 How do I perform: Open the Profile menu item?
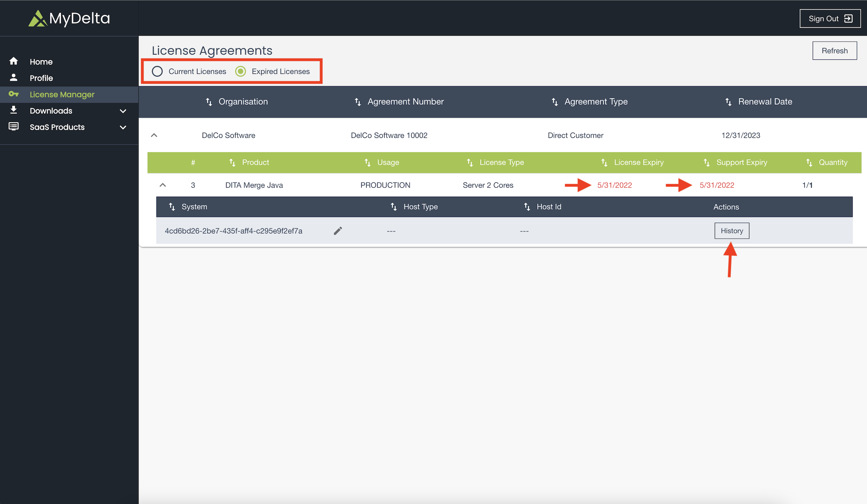pyautogui.click(x=41, y=78)
